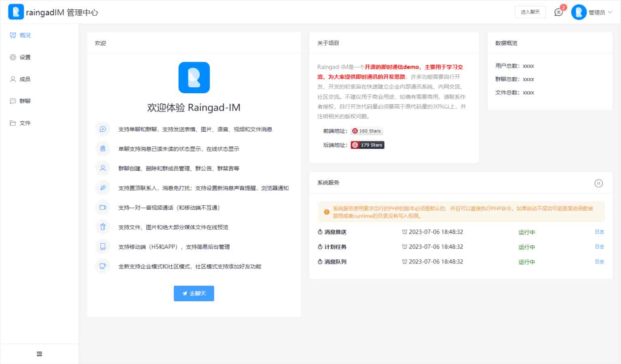View the 日志 log for 消息队列
This screenshot has width=621, height=364.
coord(599,262)
